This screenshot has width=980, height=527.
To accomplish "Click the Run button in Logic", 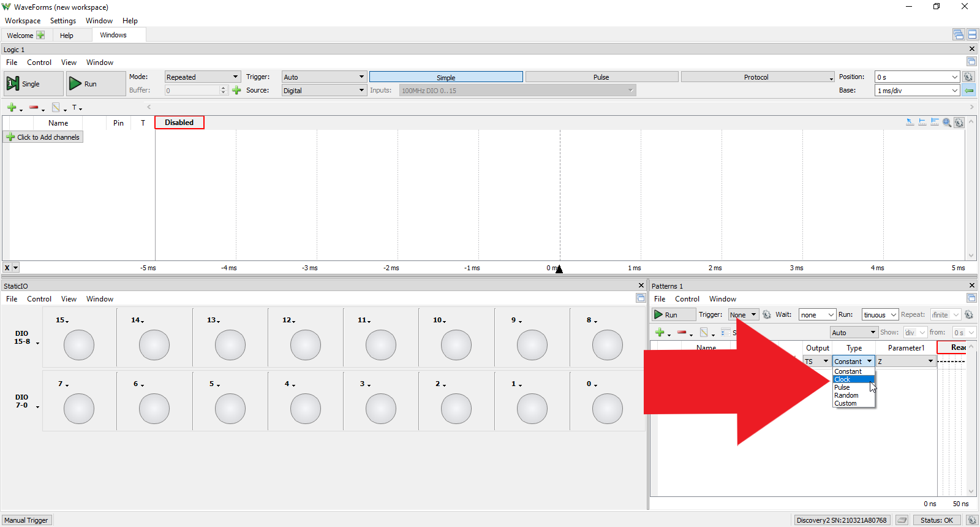I will point(95,84).
